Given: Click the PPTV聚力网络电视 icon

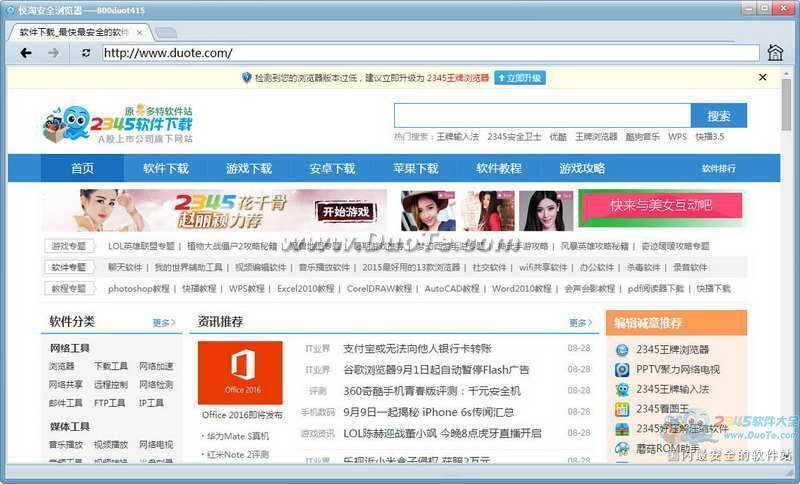Looking at the screenshot, I should pyautogui.click(x=622, y=369).
